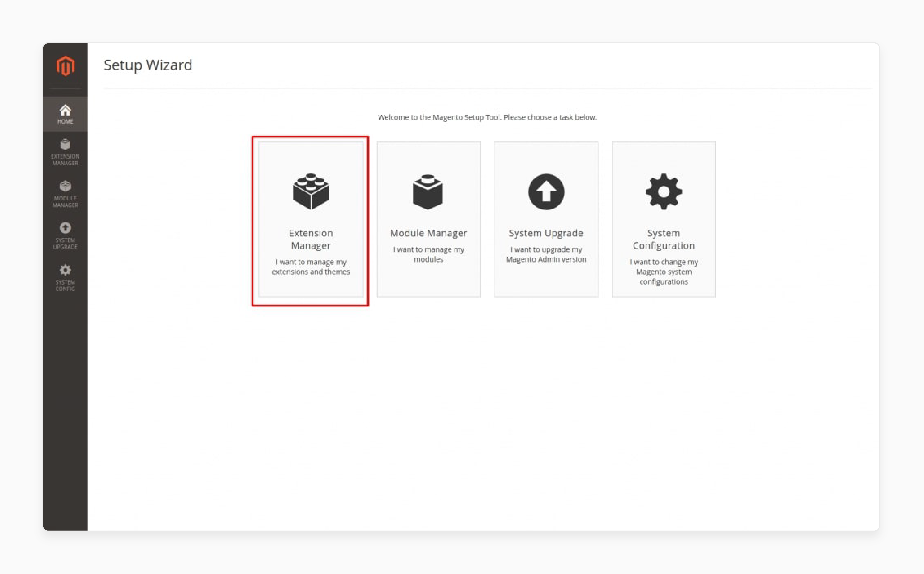This screenshot has width=924, height=574.
Task: Open System Config from the sidebar
Action: click(x=65, y=278)
